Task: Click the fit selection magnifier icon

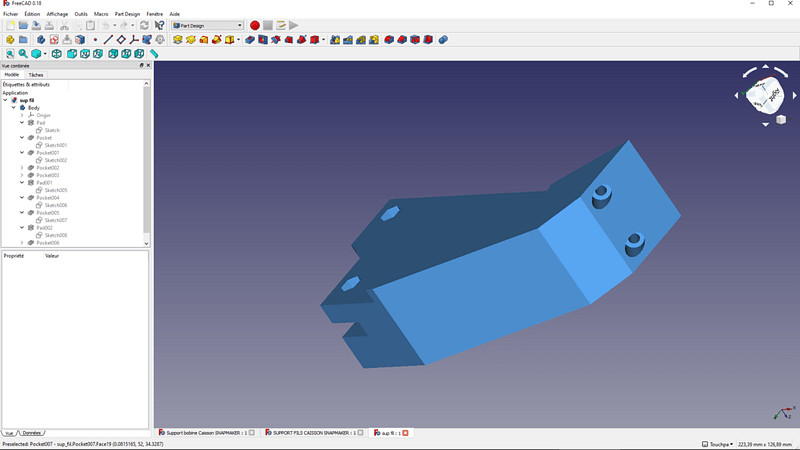Action: coord(23,54)
